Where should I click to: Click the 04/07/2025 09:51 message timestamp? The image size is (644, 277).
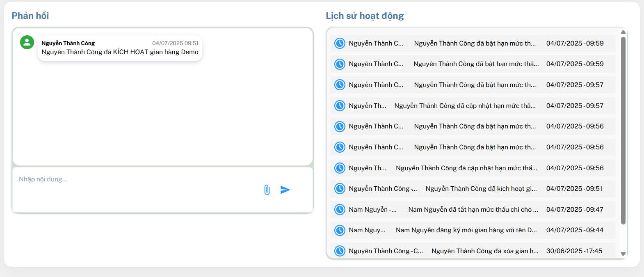(x=175, y=43)
